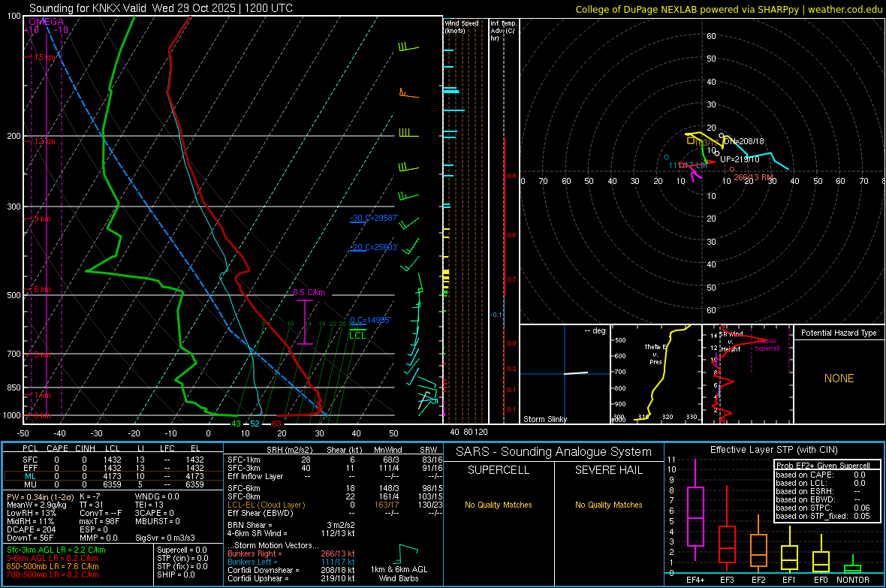
Task: Click the '12 km' height marker
Action: point(44,141)
